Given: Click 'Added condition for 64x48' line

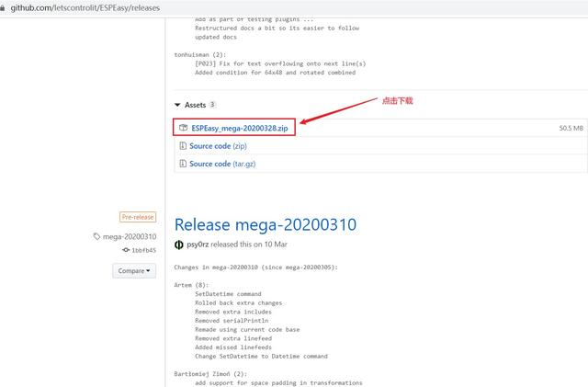Looking at the screenshot, I should point(276,73).
